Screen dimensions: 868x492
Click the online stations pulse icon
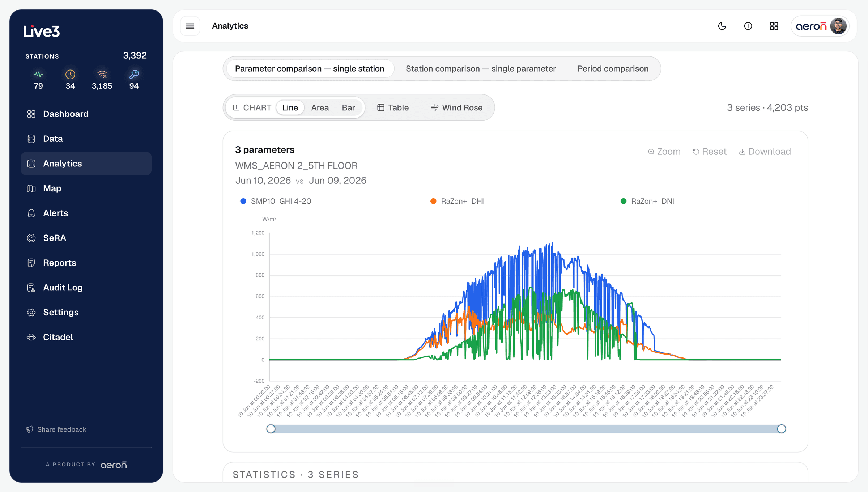38,75
